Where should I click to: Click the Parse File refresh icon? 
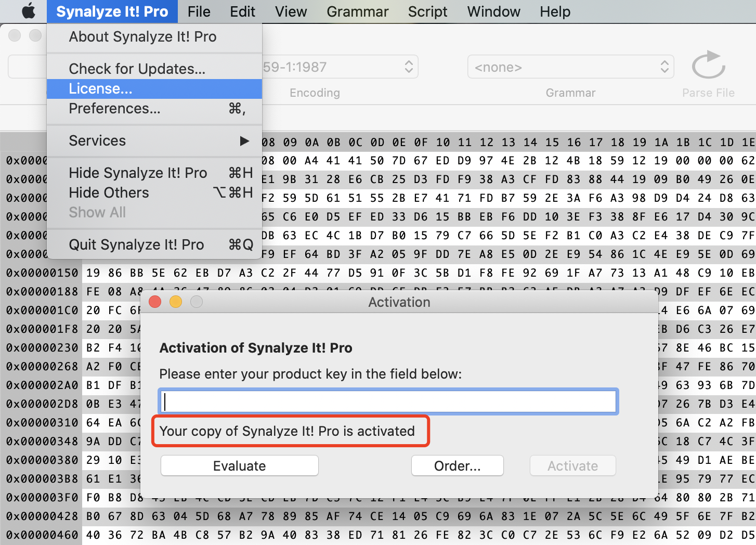[x=708, y=66]
